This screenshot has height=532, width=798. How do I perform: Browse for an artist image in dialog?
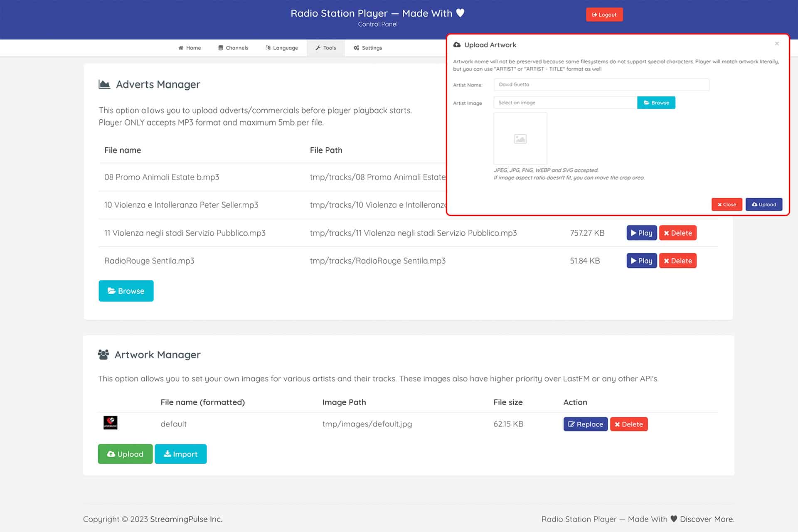click(656, 103)
